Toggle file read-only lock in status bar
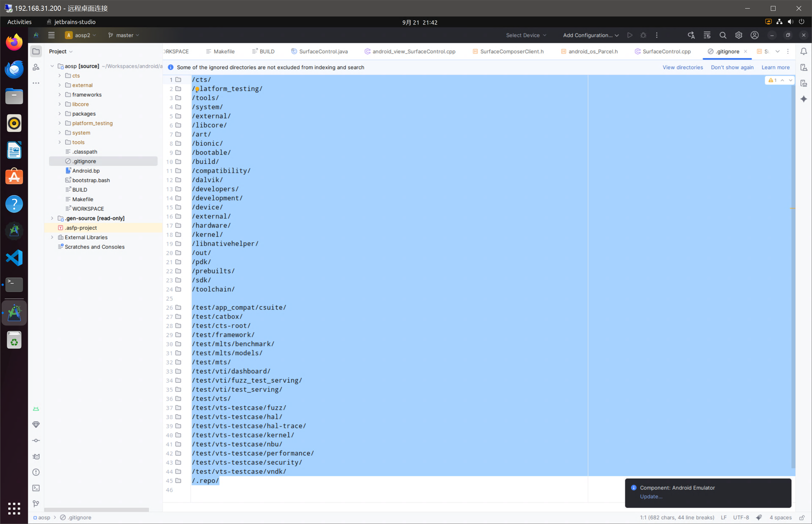The width and height of the screenshot is (812, 524). pyautogui.click(x=802, y=518)
